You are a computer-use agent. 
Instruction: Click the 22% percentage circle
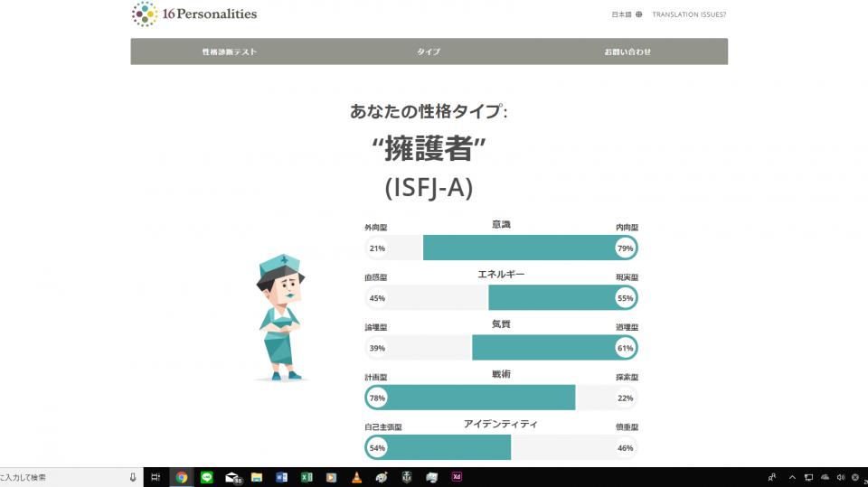point(625,398)
